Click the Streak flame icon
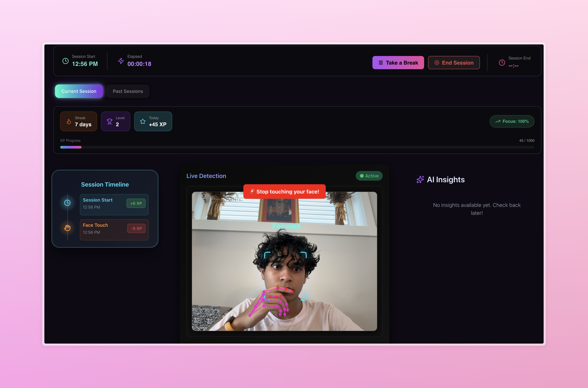The width and height of the screenshot is (588, 388). coord(69,121)
